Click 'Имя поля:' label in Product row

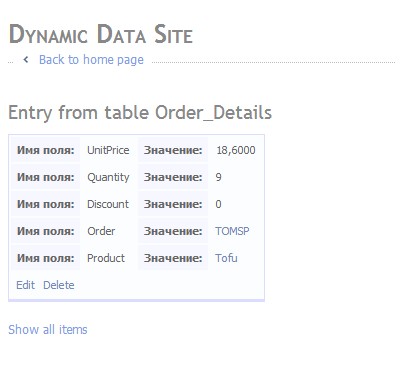46,258
